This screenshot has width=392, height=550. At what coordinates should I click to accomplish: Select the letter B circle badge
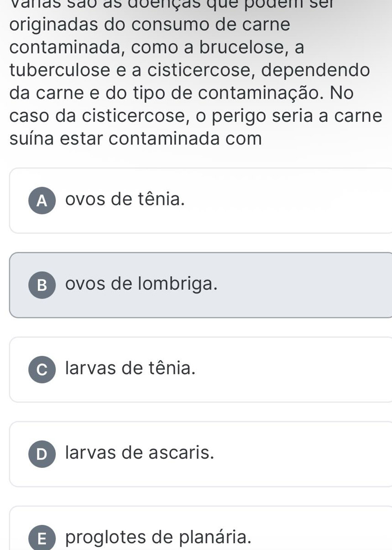coord(42,285)
